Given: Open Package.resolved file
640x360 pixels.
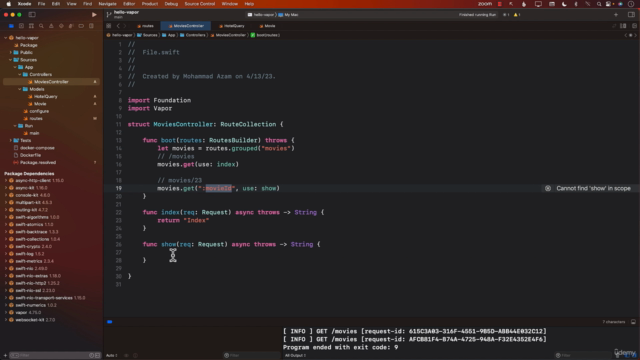Looking at the screenshot, I should click(38, 162).
